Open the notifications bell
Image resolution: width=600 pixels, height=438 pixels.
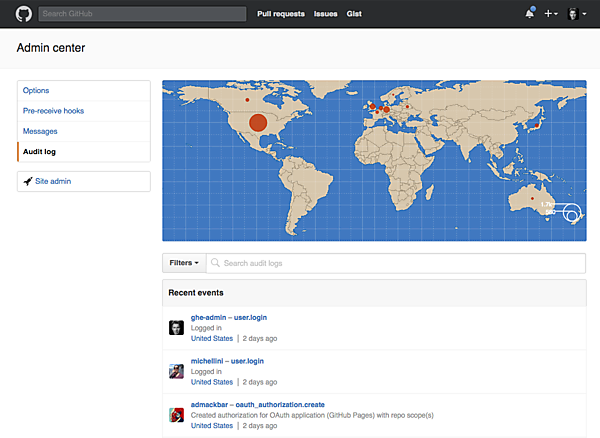pyautogui.click(x=529, y=14)
